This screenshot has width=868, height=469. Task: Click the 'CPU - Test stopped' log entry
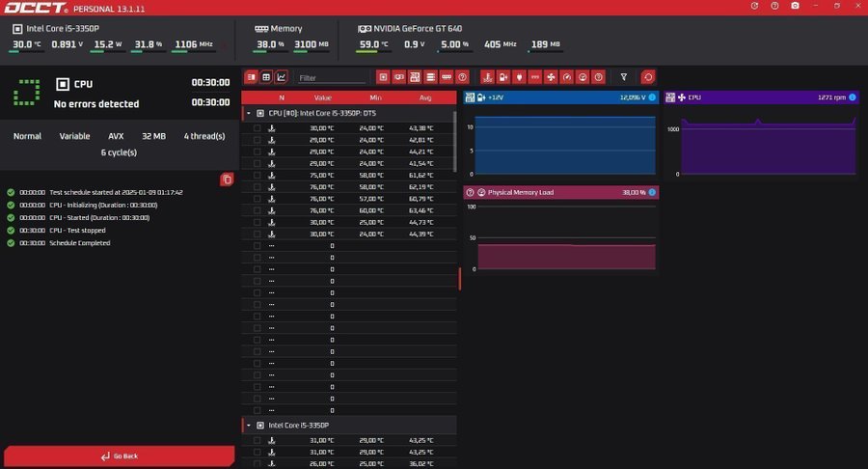click(77, 231)
